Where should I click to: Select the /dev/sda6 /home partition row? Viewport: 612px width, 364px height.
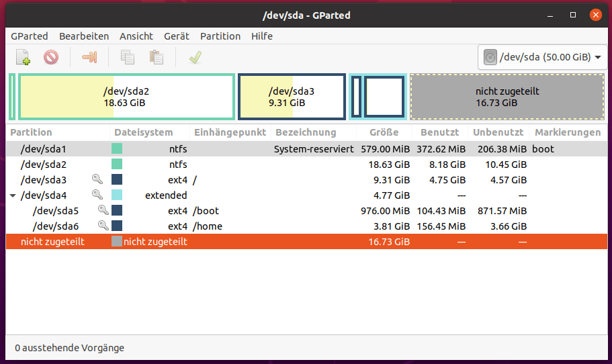pos(269,226)
